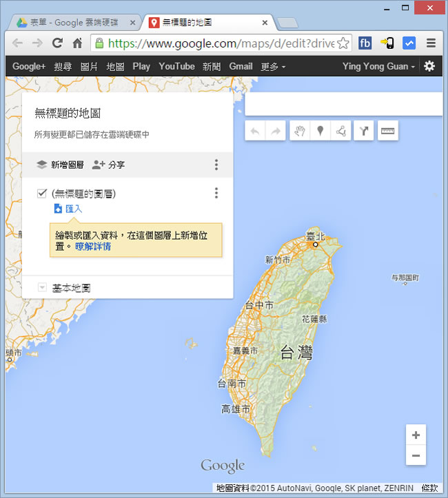Close the 無標題的地圖 tab
Image resolution: width=448 pixels, height=498 pixels.
pos(265,23)
